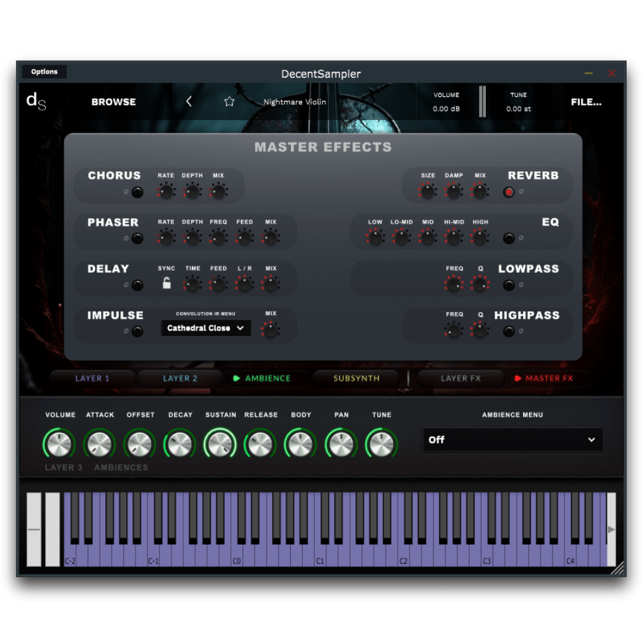Image resolution: width=644 pixels, height=644 pixels.
Task: Click the Delay Feed knob
Action: tap(218, 284)
